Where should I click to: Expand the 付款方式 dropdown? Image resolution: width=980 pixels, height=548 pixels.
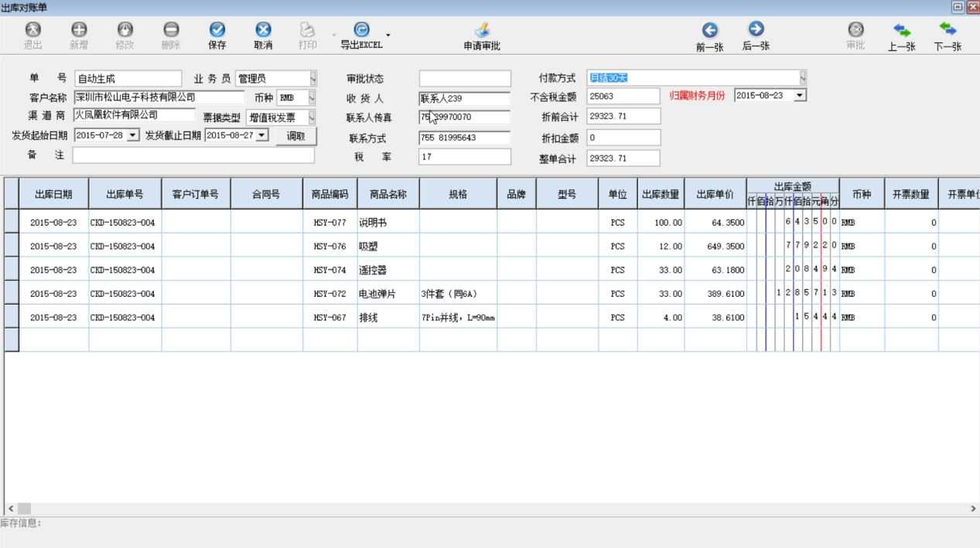click(802, 78)
